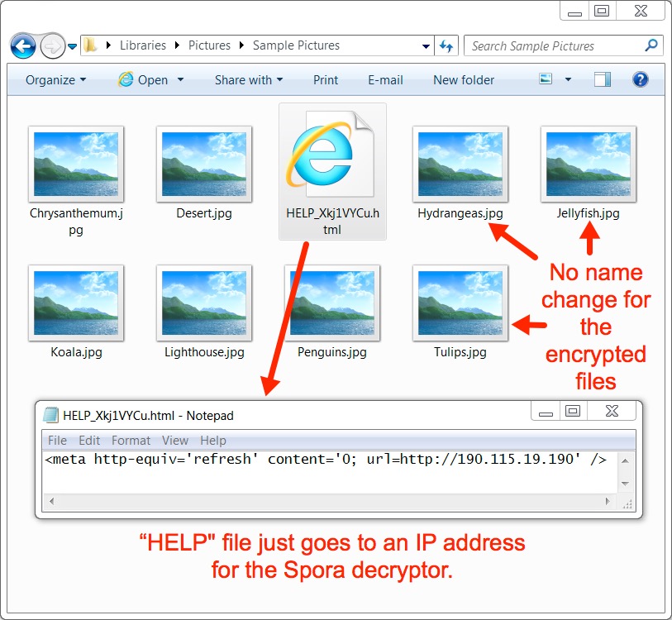This screenshot has height=620, width=672.
Task: Open the File menu in Notepad
Action: (x=57, y=441)
